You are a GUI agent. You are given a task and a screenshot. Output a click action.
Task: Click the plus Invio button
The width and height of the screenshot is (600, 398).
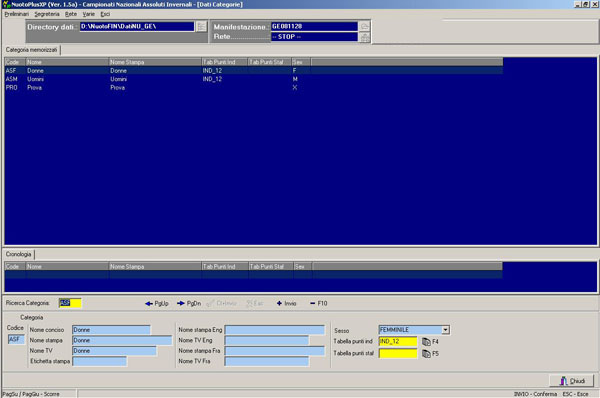(287, 303)
